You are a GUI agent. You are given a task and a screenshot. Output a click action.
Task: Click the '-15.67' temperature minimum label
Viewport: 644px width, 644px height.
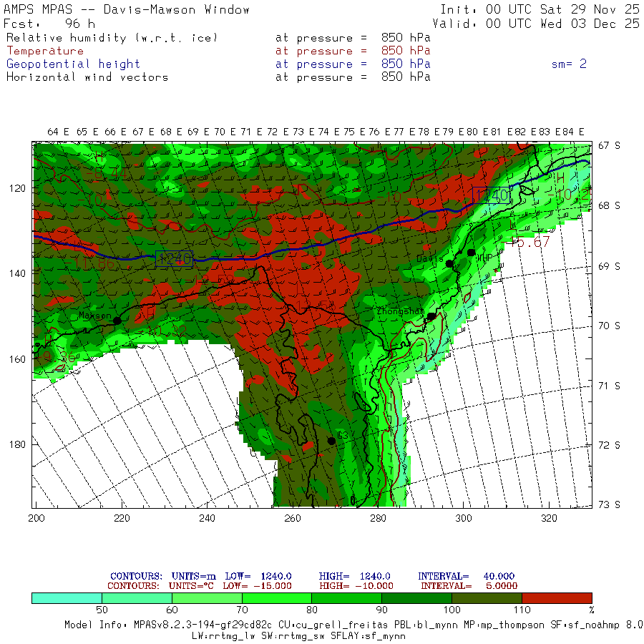pyautogui.click(x=527, y=242)
